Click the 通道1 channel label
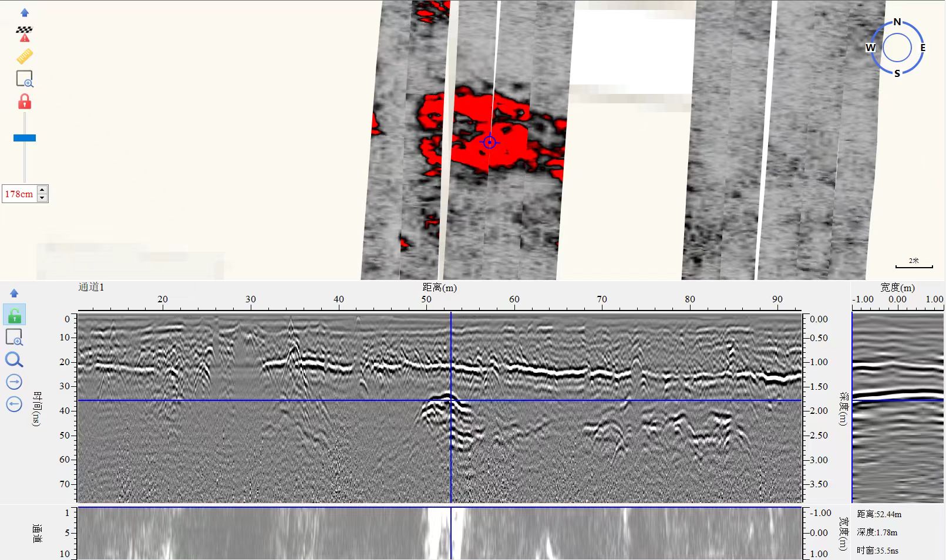 point(91,287)
